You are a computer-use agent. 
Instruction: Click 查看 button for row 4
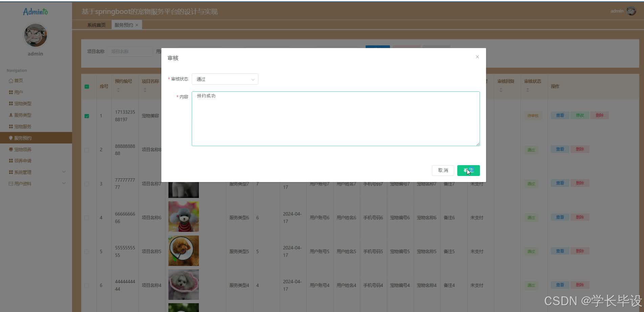pos(560,217)
